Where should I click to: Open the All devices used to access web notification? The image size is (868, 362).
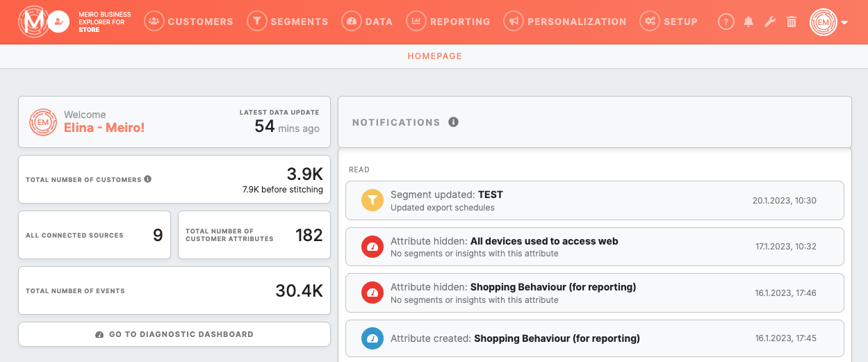point(595,247)
